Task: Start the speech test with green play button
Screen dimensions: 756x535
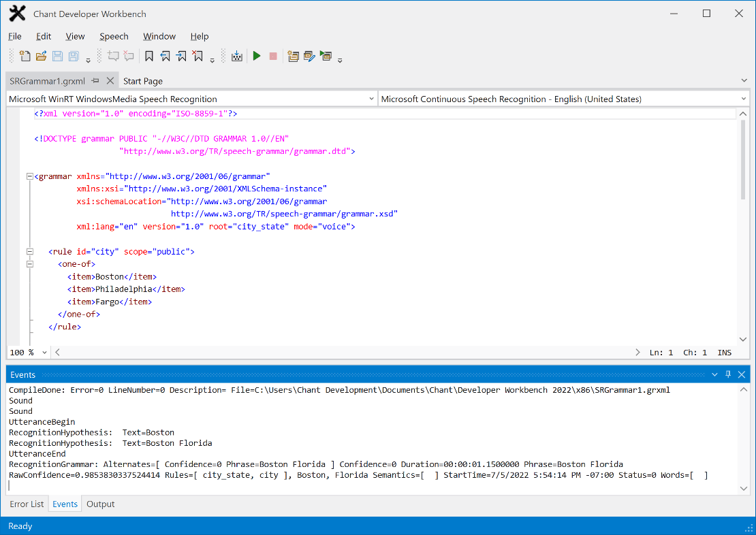Action: tap(257, 56)
